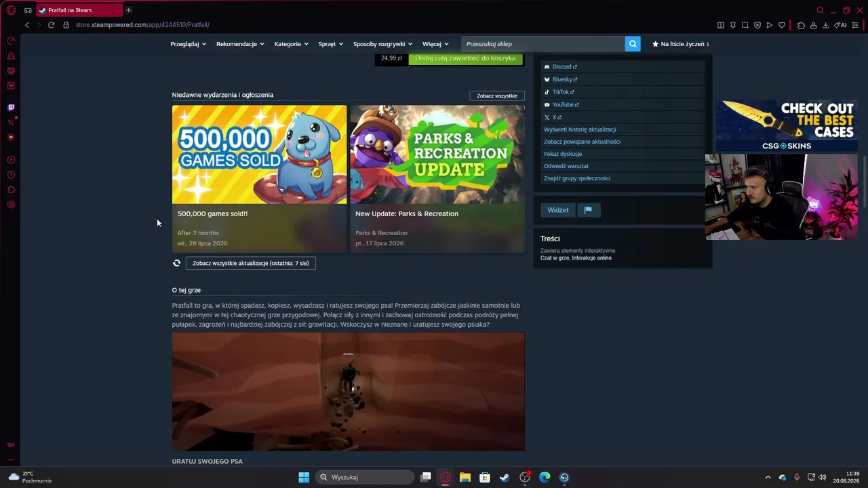Expand the Przeglądaj dropdown menu
The width and height of the screenshot is (868, 488).
(x=189, y=44)
